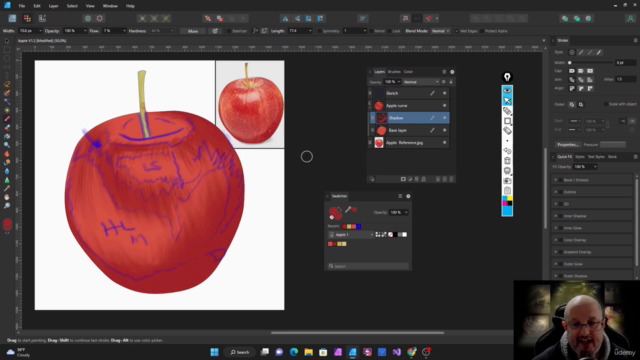Select the Paint Brush tool

point(7,119)
